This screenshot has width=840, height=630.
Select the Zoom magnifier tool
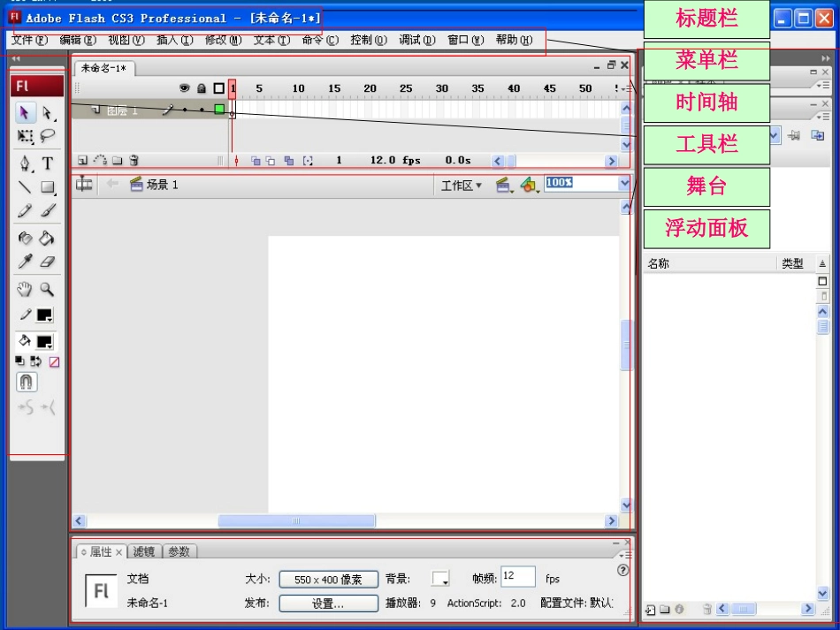click(x=48, y=289)
